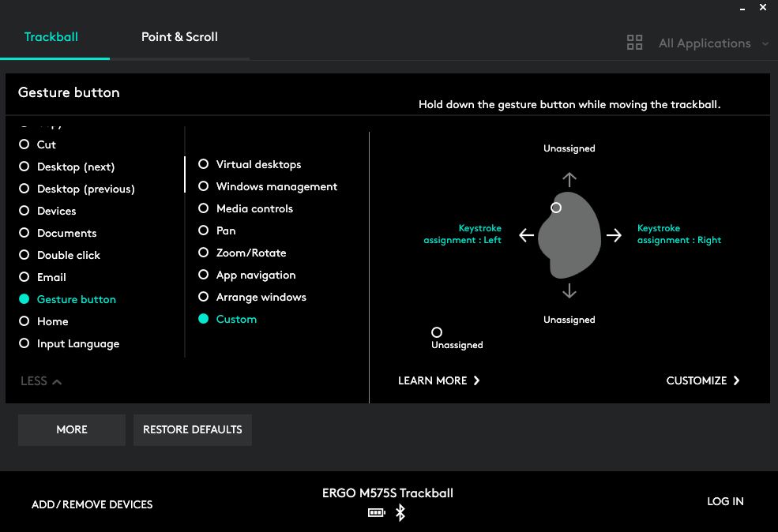
Task: Select the Zoom/Rotate radio button
Action: click(242, 253)
